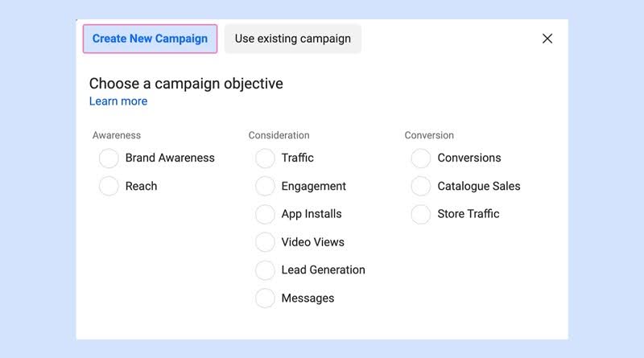Select the Brand Awareness objective
This screenshot has height=358, width=644.
pos(109,158)
